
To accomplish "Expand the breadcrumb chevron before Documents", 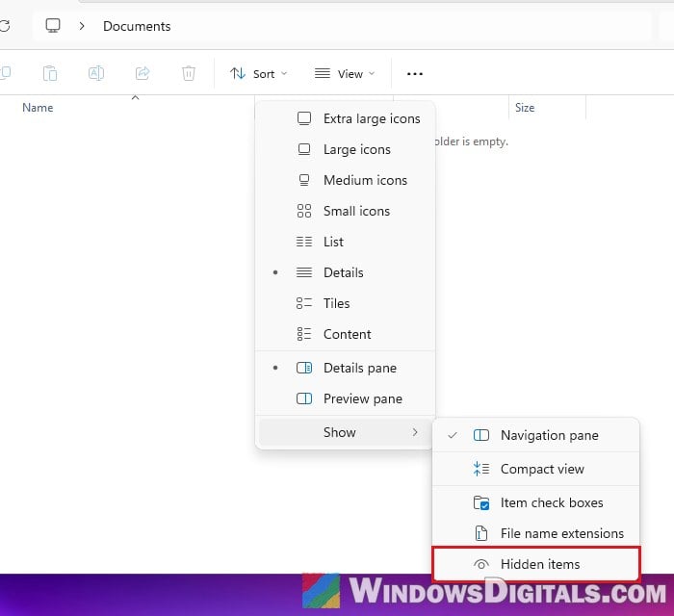I will tap(82, 26).
